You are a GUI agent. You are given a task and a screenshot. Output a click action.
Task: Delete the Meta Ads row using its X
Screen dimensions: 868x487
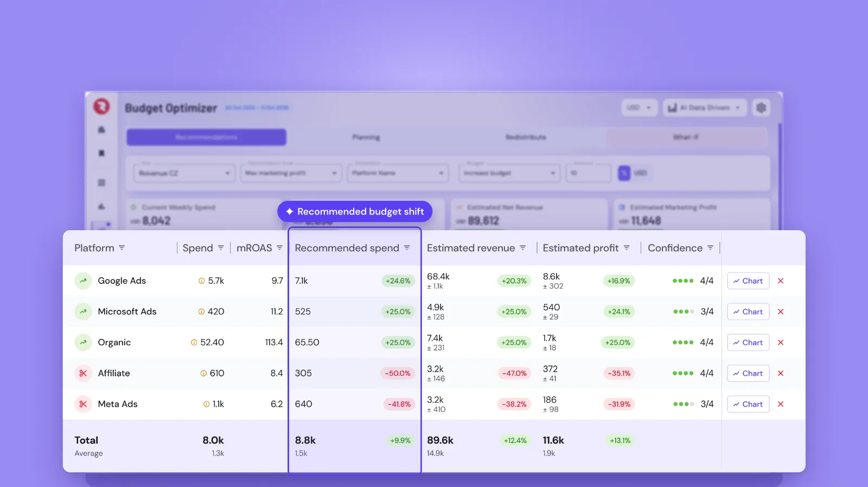781,404
